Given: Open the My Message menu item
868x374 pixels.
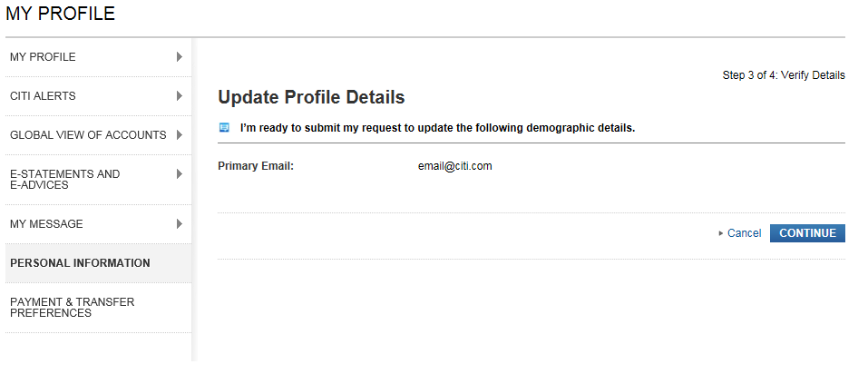Looking at the screenshot, I should [x=46, y=224].
